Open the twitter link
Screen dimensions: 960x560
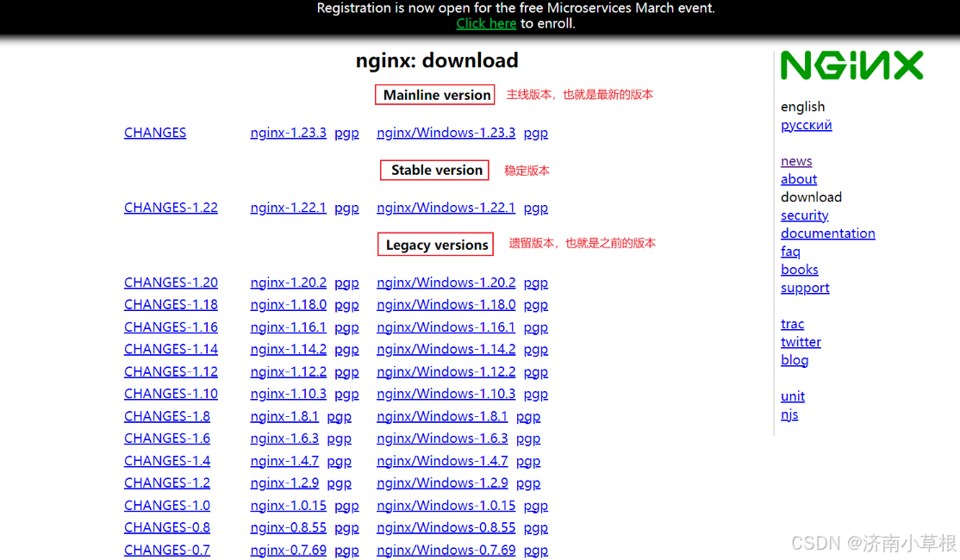(801, 342)
